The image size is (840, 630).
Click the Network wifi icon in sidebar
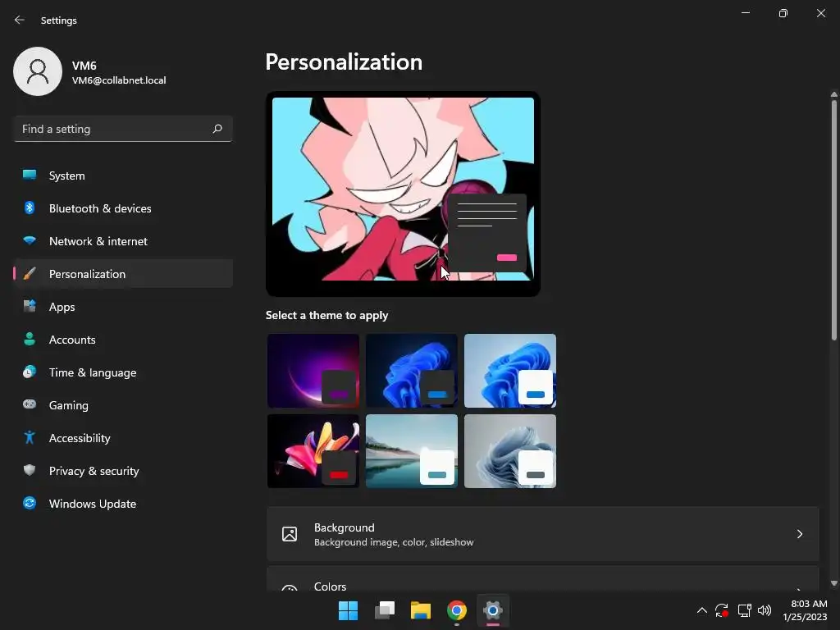(30, 240)
